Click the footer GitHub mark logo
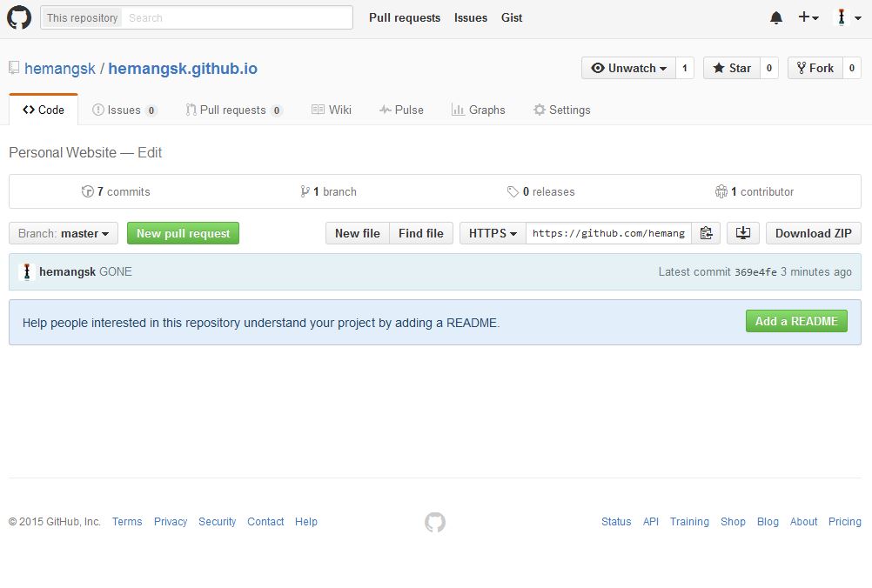This screenshot has width=872, height=588. point(435,522)
